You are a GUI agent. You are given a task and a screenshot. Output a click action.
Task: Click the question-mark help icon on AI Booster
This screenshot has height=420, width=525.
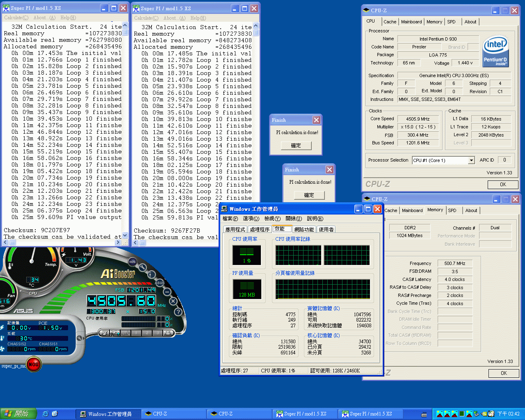pyautogui.click(x=178, y=312)
